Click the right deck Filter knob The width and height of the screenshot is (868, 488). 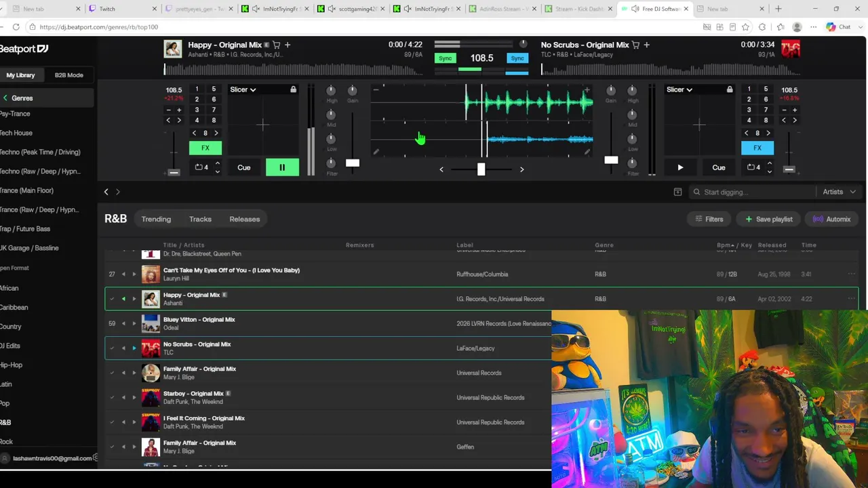(x=632, y=163)
